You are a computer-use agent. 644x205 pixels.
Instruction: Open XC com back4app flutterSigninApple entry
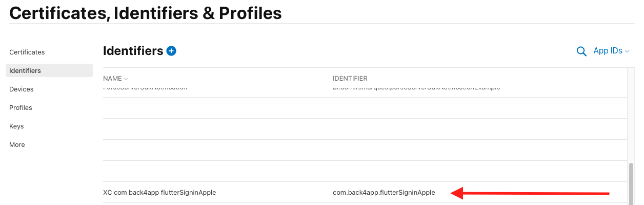click(x=159, y=193)
